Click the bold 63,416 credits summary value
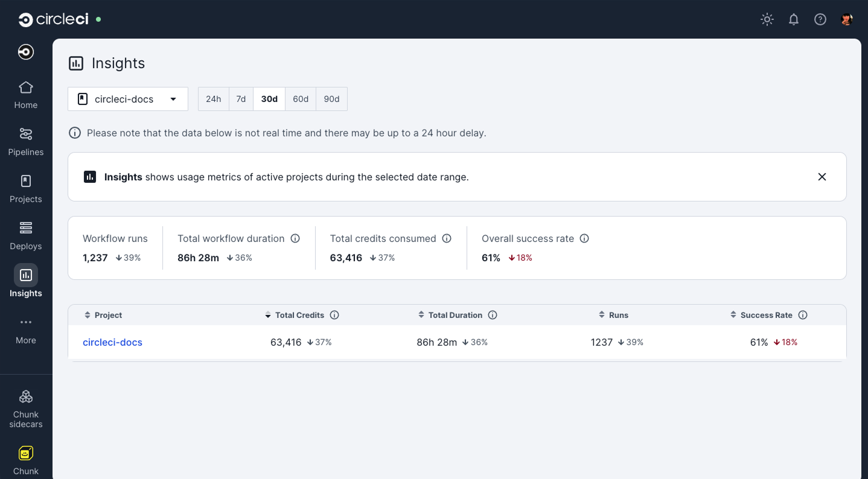Image resolution: width=868 pixels, height=479 pixels. (x=346, y=258)
